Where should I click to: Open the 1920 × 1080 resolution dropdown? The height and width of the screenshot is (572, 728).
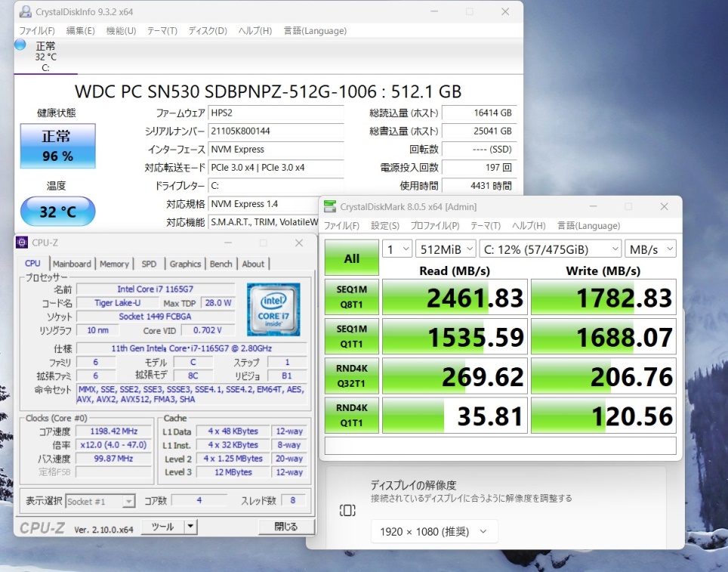click(434, 531)
